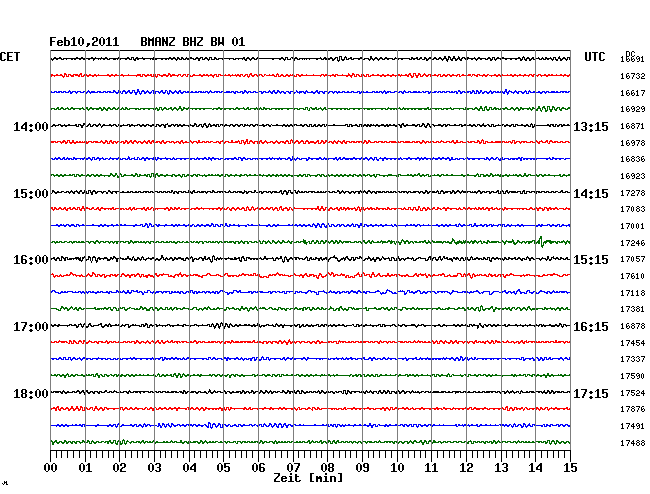Select the 15:00 CET time label

(31, 194)
